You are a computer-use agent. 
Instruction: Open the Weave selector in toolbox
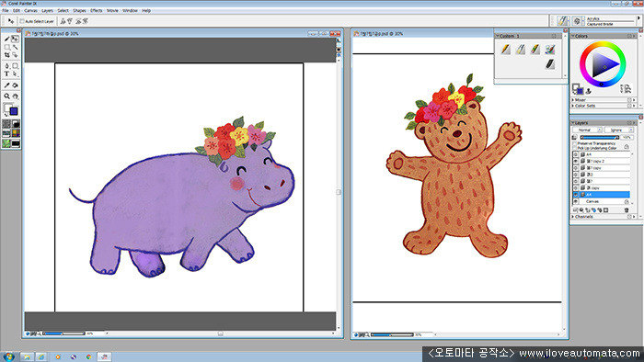(x=16, y=133)
